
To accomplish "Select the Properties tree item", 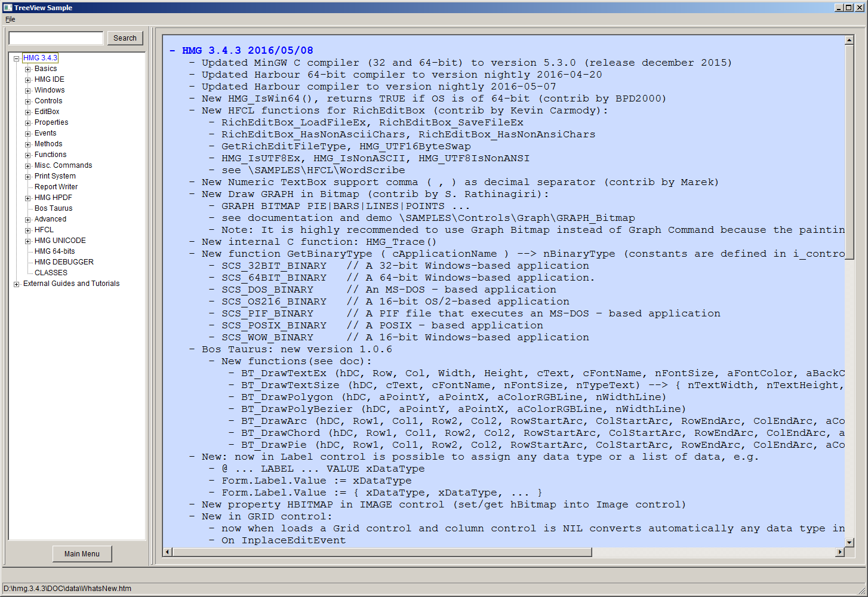I will click(x=51, y=122).
